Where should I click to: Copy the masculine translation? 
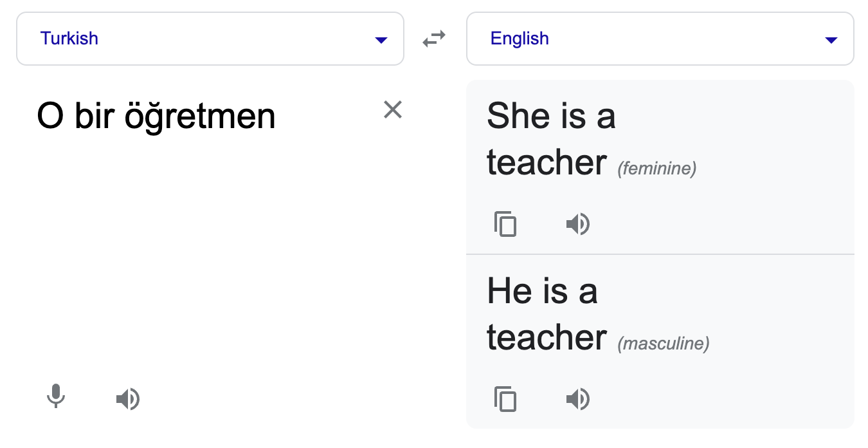[x=505, y=399]
